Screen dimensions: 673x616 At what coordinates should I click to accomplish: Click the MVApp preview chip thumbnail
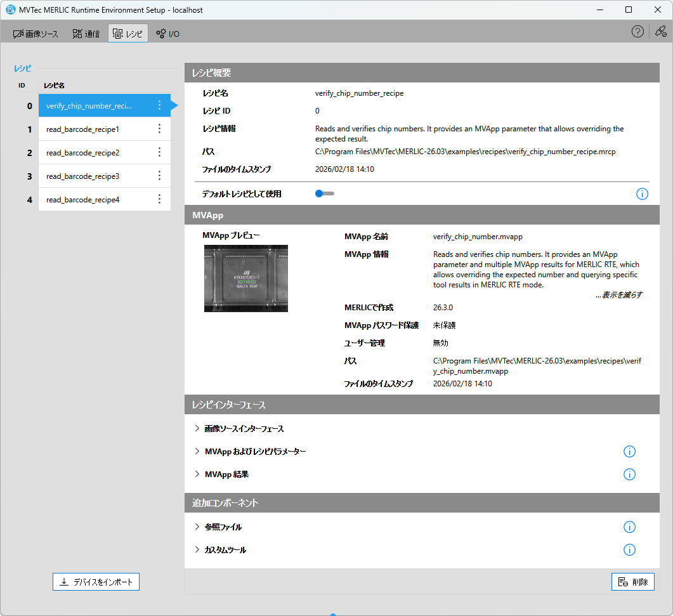(x=246, y=279)
